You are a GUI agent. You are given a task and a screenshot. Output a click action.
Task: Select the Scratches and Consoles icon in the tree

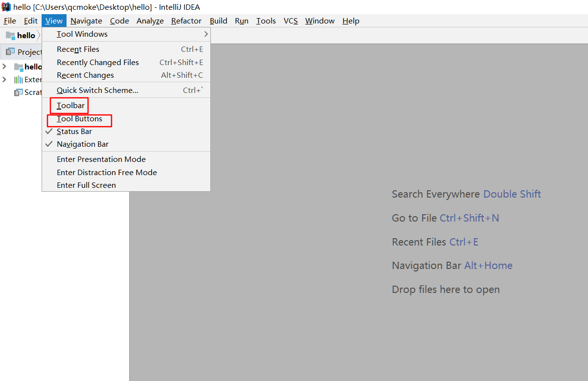coord(19,92)
